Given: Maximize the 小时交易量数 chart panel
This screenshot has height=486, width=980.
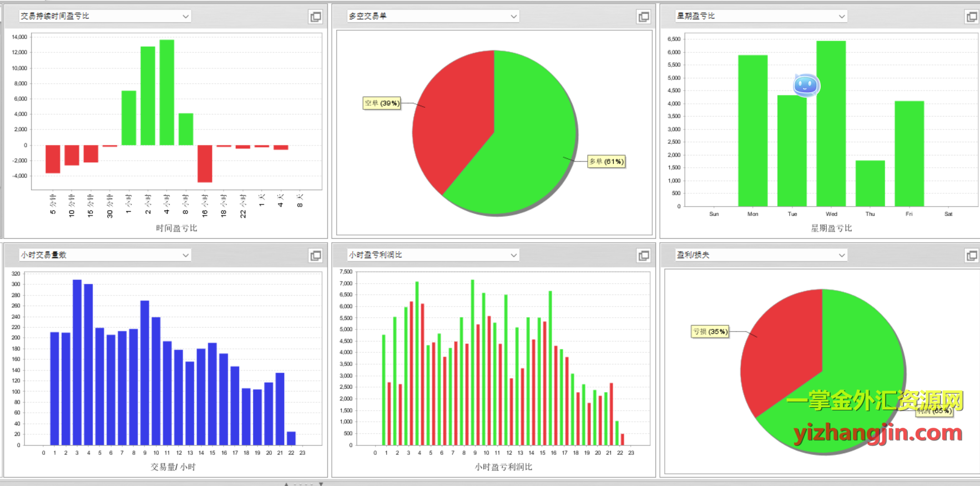Looking at the screenshot, I should (315, 255).
